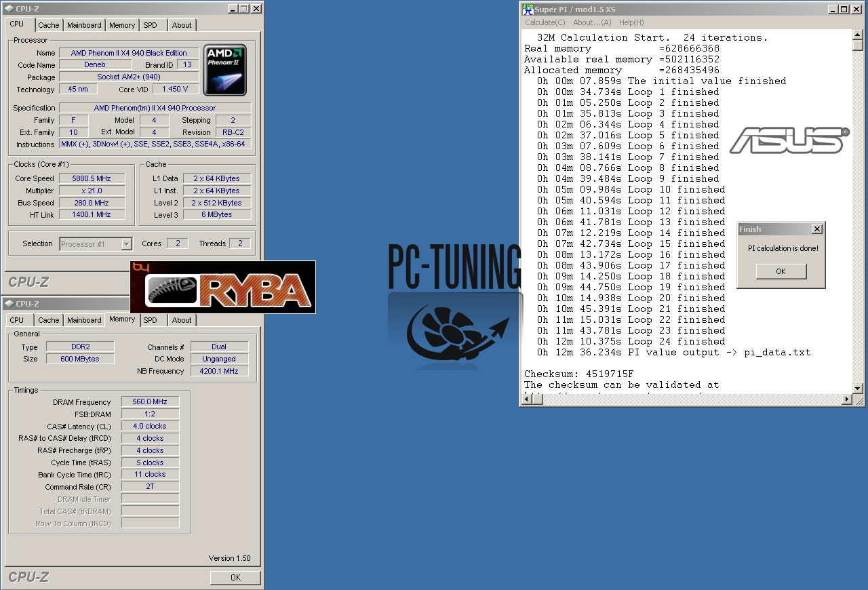The height and width of the screenshot is (590, 868).
Task: Click the memory Type value DDR2
Action: [80, 347]
